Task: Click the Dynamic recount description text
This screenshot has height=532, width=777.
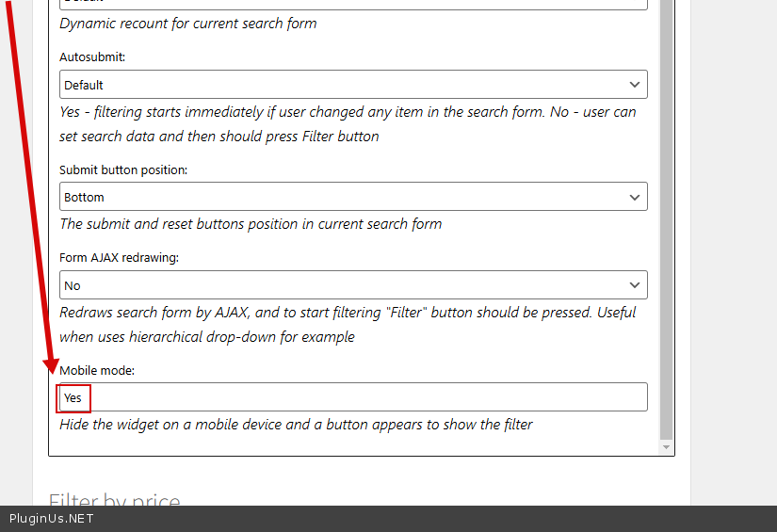Action: (x=188, y=24)
